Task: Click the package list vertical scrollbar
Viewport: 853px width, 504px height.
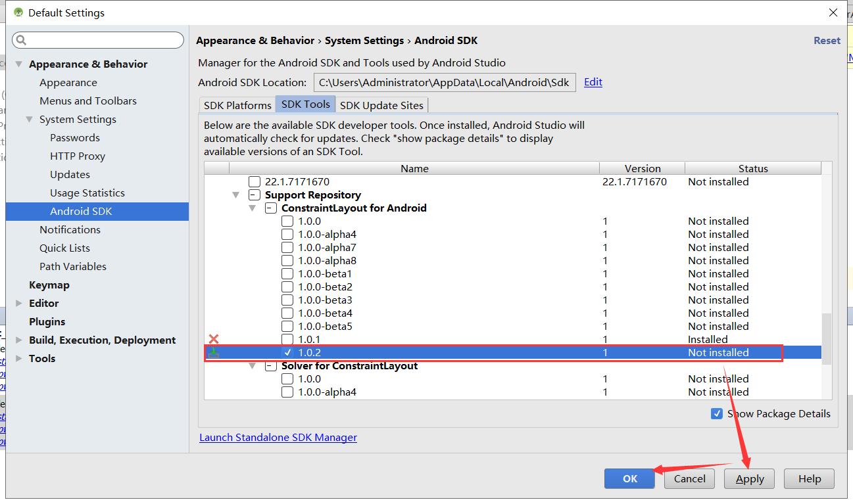Action: click(x=827, y=338)
